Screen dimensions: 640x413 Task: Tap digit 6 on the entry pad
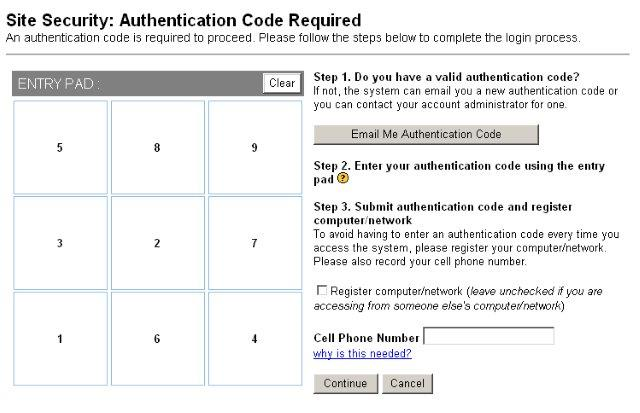(x=158, y=339)
